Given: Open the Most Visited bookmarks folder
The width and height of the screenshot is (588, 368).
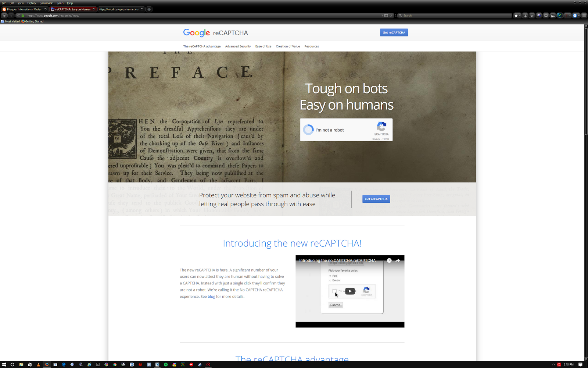Looking at the screenshot, I should 10,21.
